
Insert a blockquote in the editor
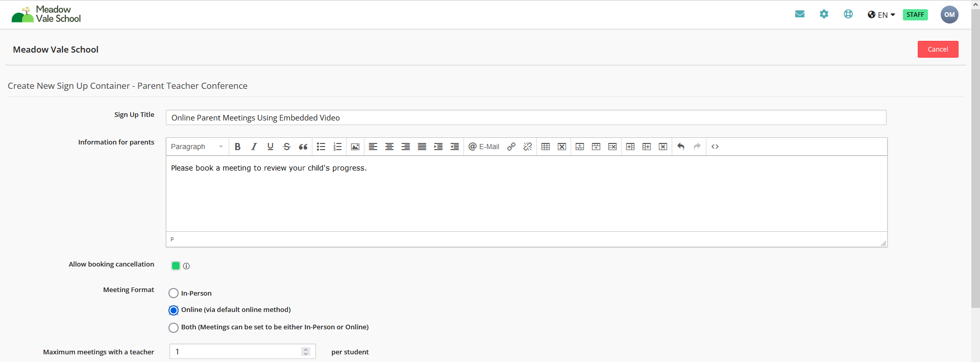303,147
